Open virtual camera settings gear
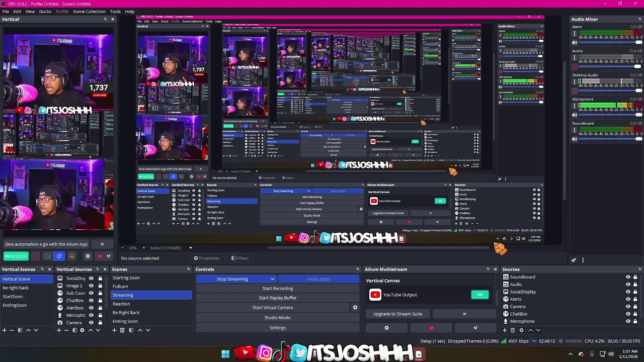 click(x=355, y=307)
